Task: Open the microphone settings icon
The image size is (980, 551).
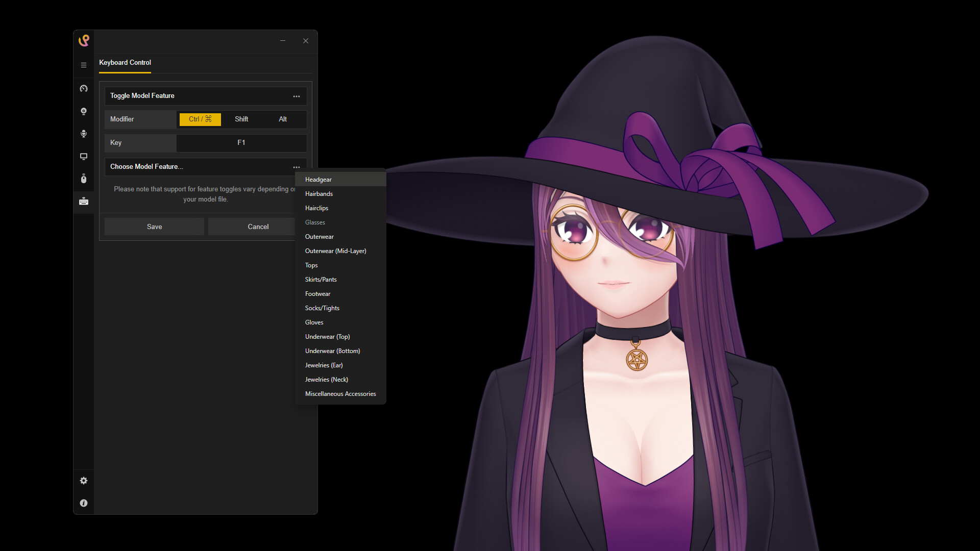Action: 83,134
